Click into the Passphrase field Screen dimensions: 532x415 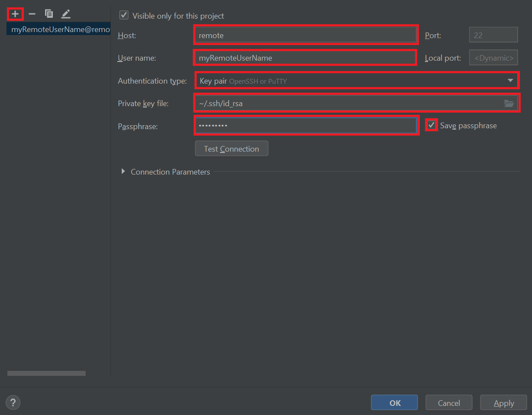[306, 126]
